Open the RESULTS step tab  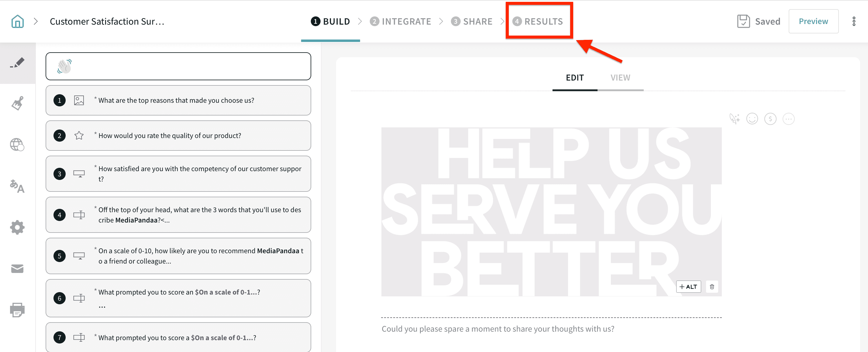538,21
